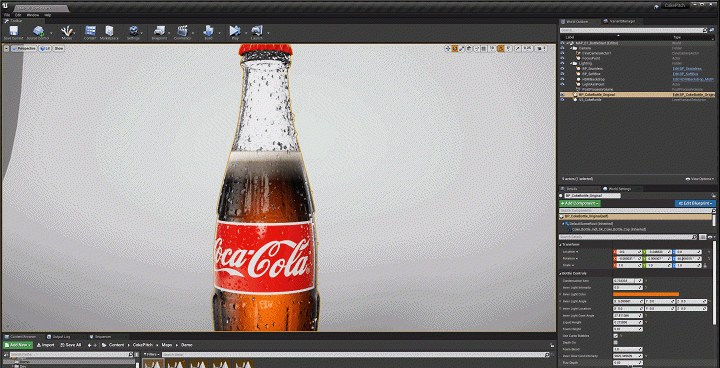The width and height of the screenshot is (720, 368).
Task: Collapse the Lighting folder in outliner
Action: (x=572, y=63)
